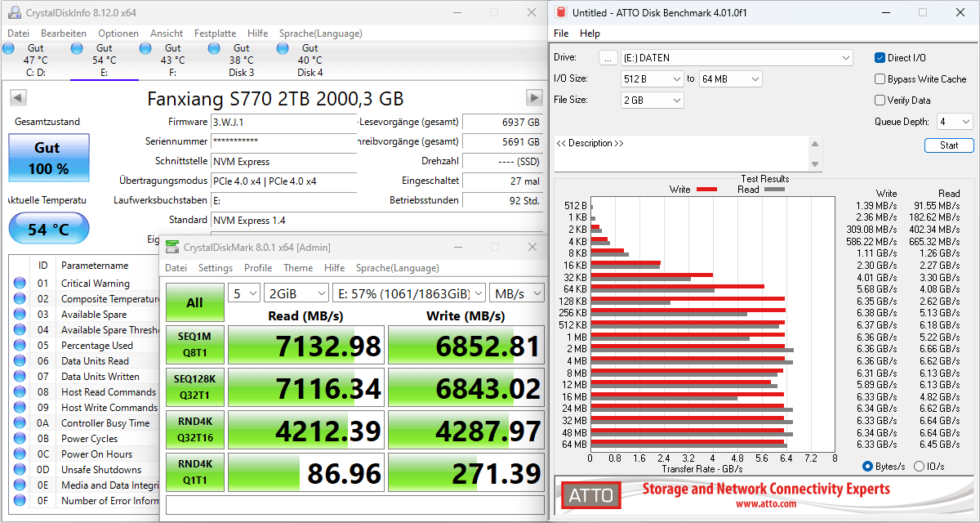
Task: Click status orb for Percentage Used row
Action: (x=20, y=346)
